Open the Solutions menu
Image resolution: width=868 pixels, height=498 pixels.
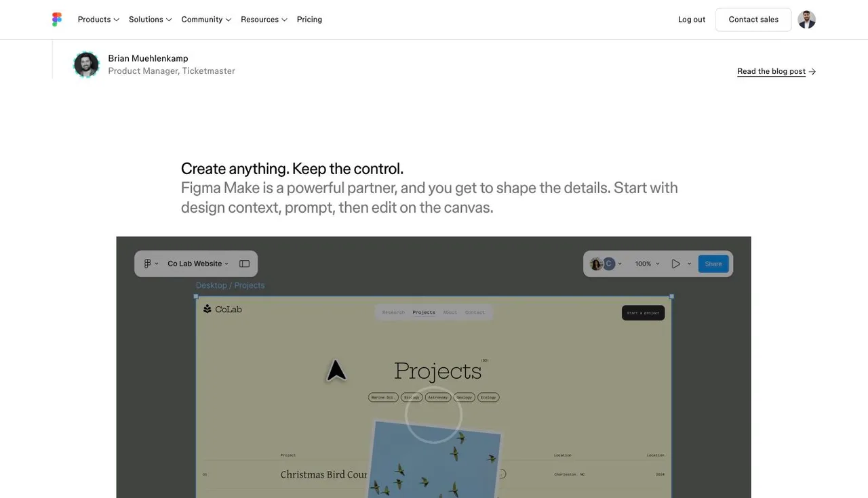[x=150, y=20]
